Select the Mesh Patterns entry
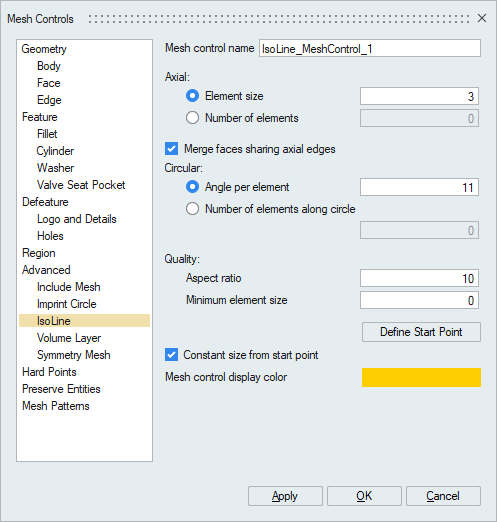The image size is (497, 522). pos(56,406)
